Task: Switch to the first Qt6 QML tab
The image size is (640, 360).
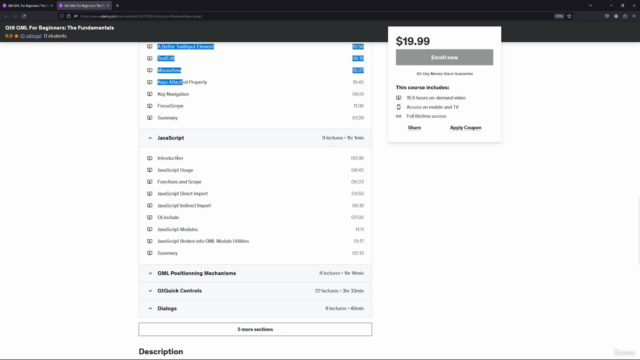Action: pyautogui.click(x=28, y=6)
